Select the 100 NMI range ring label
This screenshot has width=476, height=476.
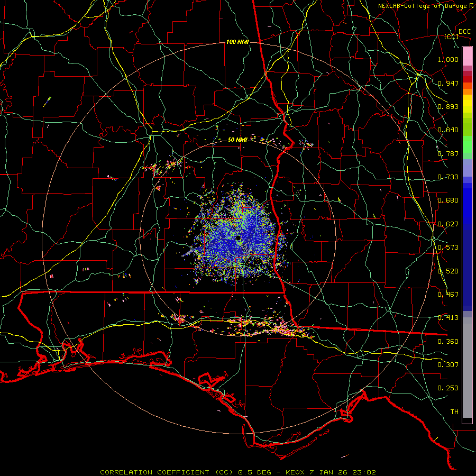237,42
